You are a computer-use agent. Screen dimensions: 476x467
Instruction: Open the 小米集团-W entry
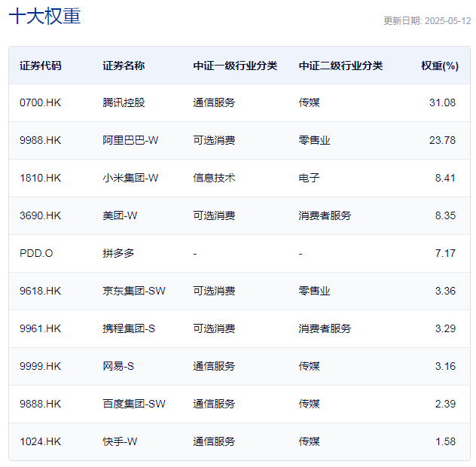130,178
